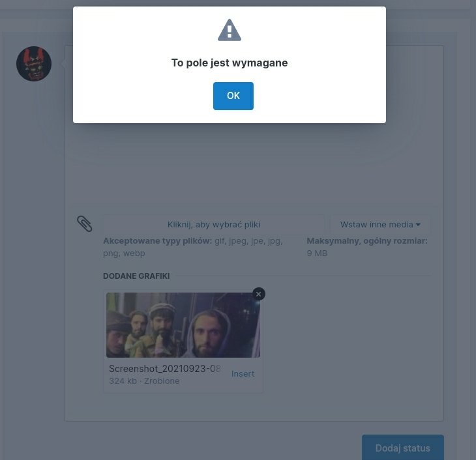476x460 pixels.
Task: Click the 'Maksymalny, ogólny rozmiar' label
Action: tap(367, 241)
